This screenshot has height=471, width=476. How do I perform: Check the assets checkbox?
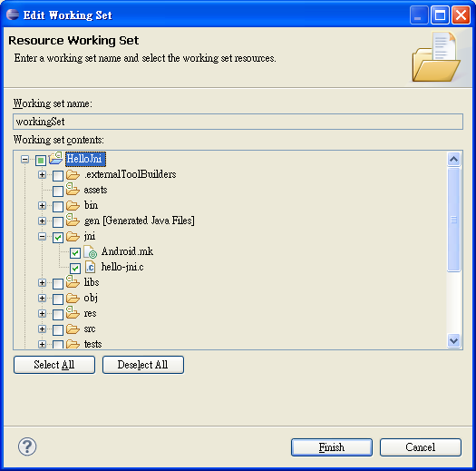[58, 191]
